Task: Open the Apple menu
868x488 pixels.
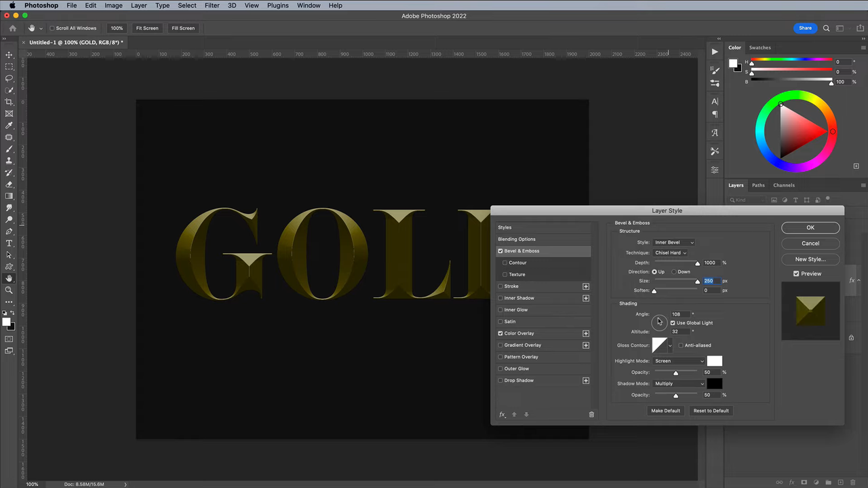Action: click(12, 5)
